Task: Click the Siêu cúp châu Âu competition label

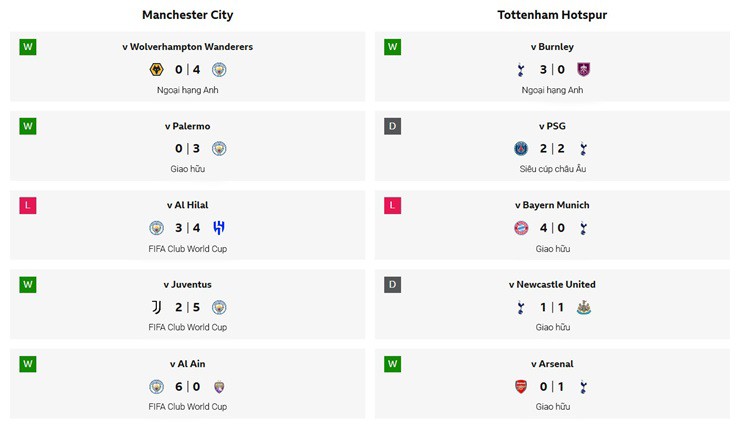Action: click(553, 169)
